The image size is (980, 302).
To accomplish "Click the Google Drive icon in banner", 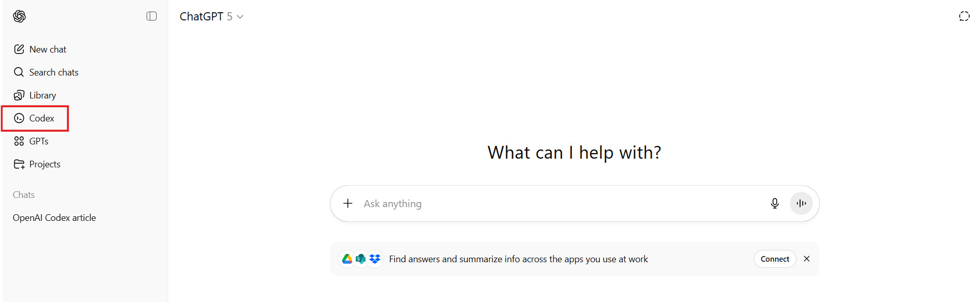I will pyautogui.click(x=347, y=259).
